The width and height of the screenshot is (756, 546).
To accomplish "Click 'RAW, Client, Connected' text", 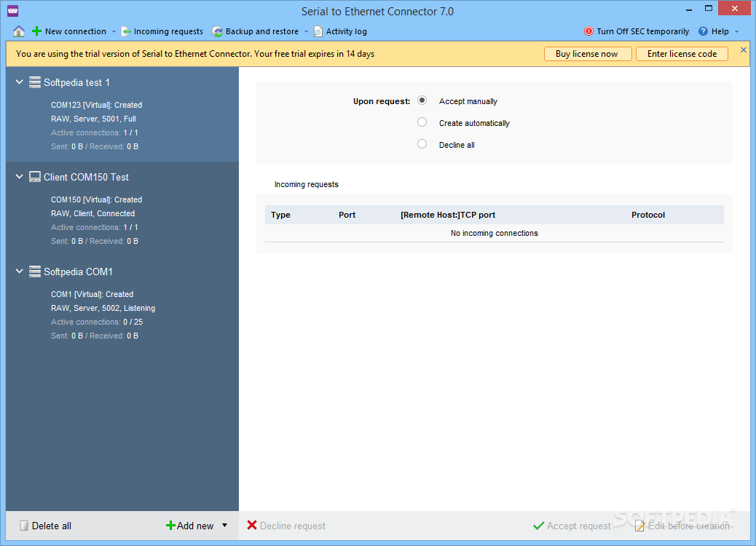I will 93,213.
